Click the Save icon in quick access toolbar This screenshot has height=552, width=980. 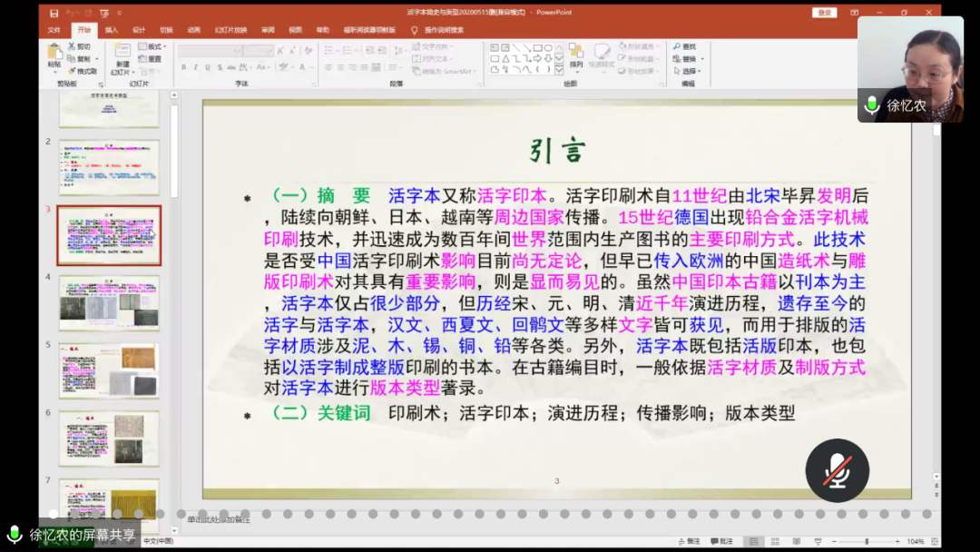point(54,13)
